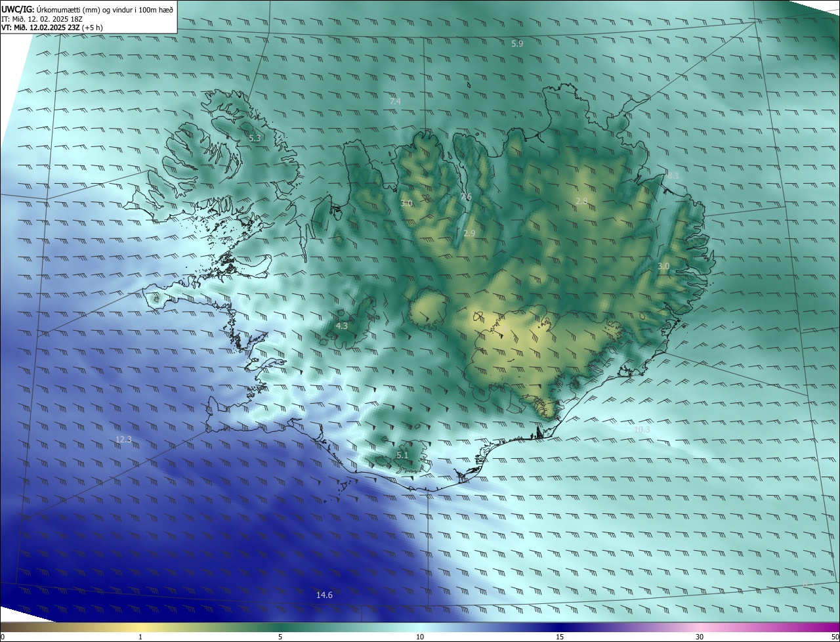This screenshot has width=840, height=642.
Task: Click the 1 tick label on the color scale
Action: point(140,637)
